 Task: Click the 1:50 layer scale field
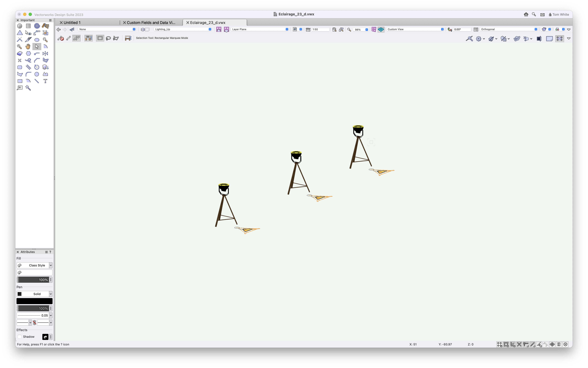[320, 29]
